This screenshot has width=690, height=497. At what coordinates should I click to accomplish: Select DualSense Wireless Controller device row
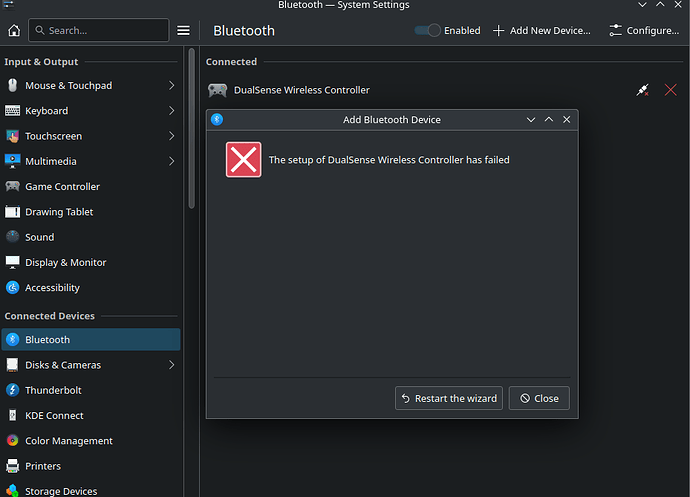tap(444, 90)
